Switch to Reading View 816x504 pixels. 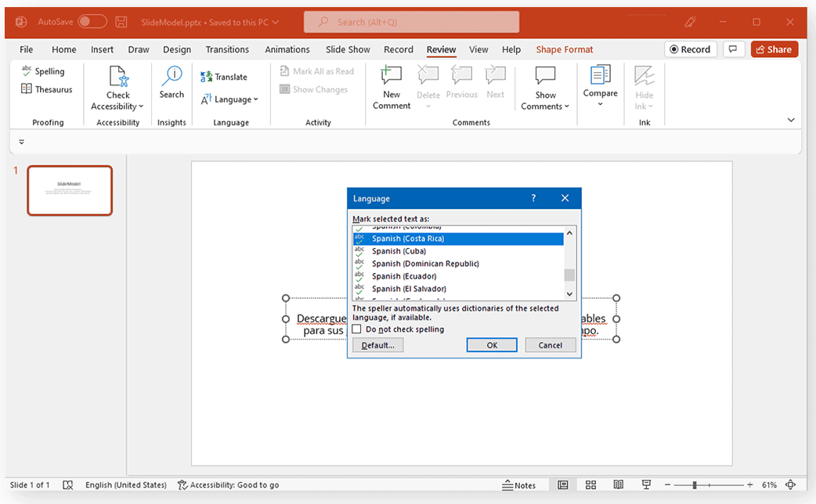618,484
